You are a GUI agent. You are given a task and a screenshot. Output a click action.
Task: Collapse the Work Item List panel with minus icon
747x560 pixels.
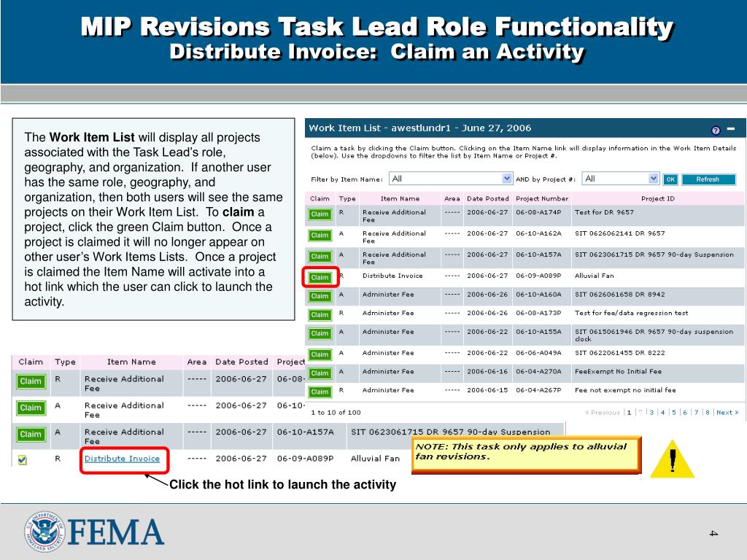click(731, 128)
